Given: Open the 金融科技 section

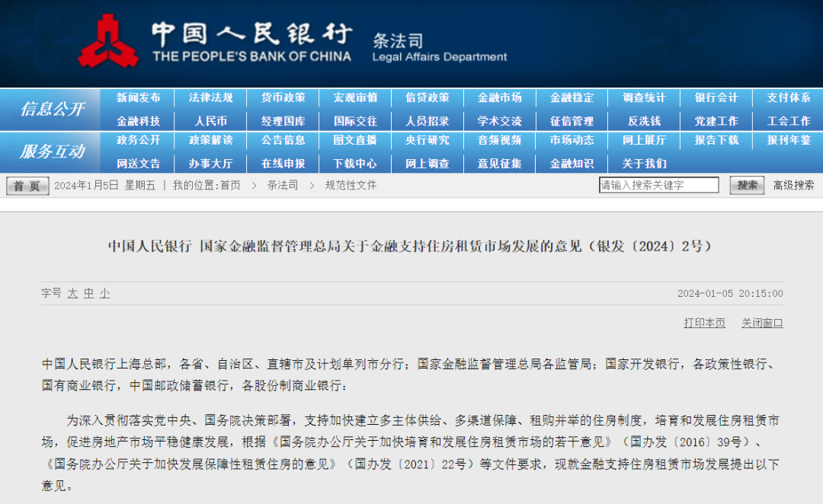Looking at the screenshot, I should [x=139, y=120].
